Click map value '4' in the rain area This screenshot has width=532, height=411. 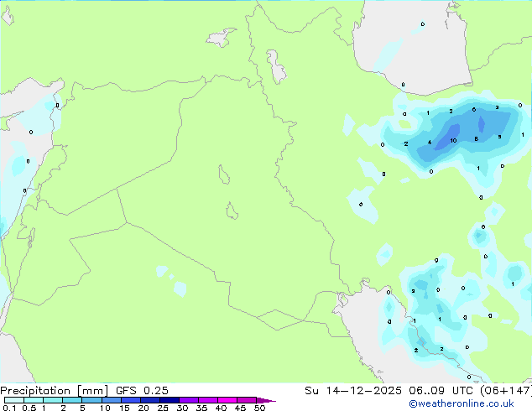tap(430, 142)
